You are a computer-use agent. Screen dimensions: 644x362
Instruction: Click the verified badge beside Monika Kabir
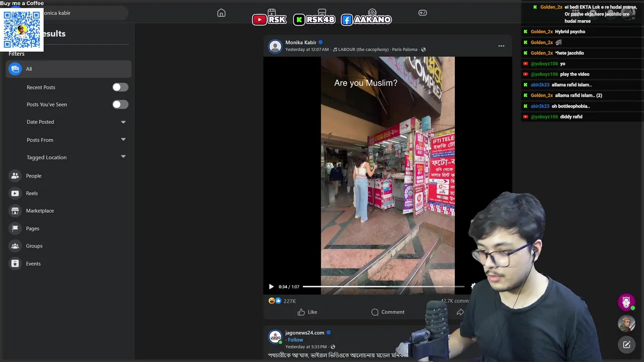point(320,42)
